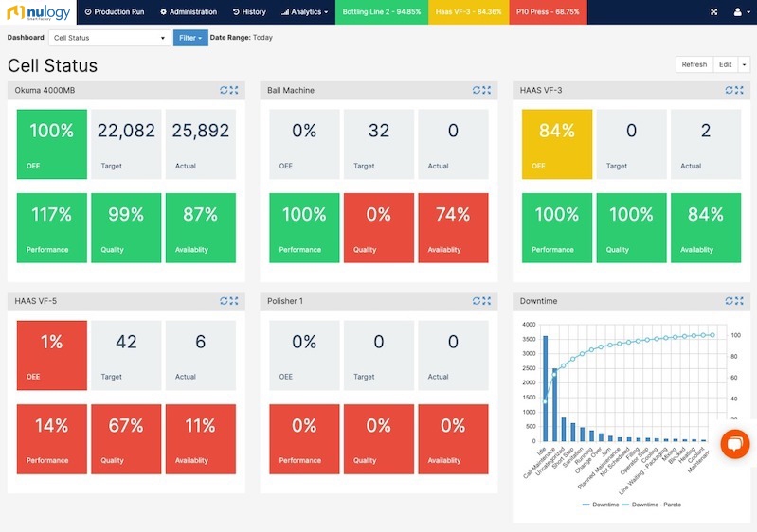Expand the Polisher 1 panel
757x532 pixels.
click(x=487, y=301)
